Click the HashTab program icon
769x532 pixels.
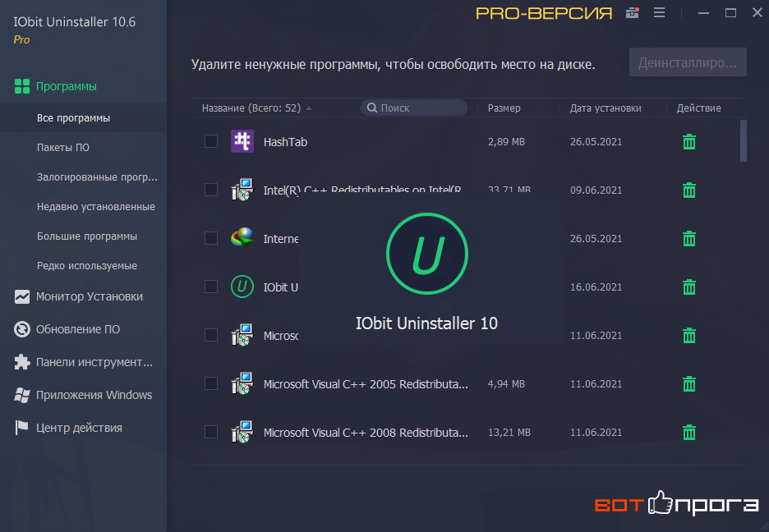pos(242,141)
